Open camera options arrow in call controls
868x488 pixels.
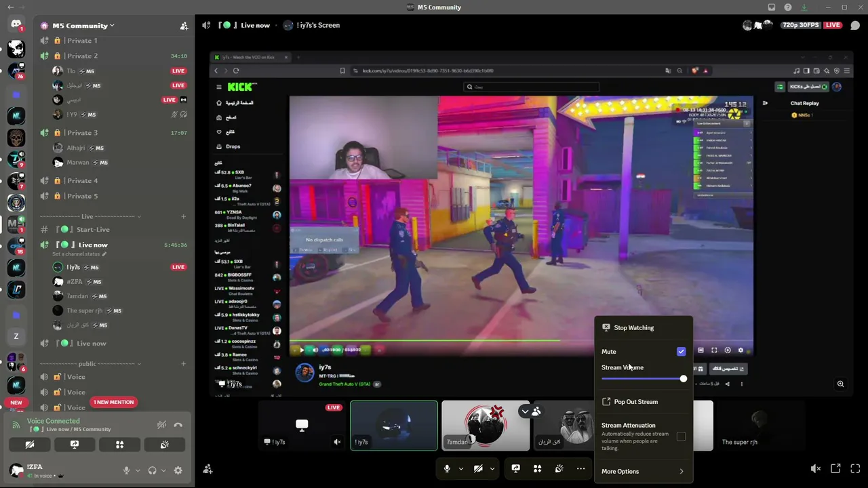(492, 468)
